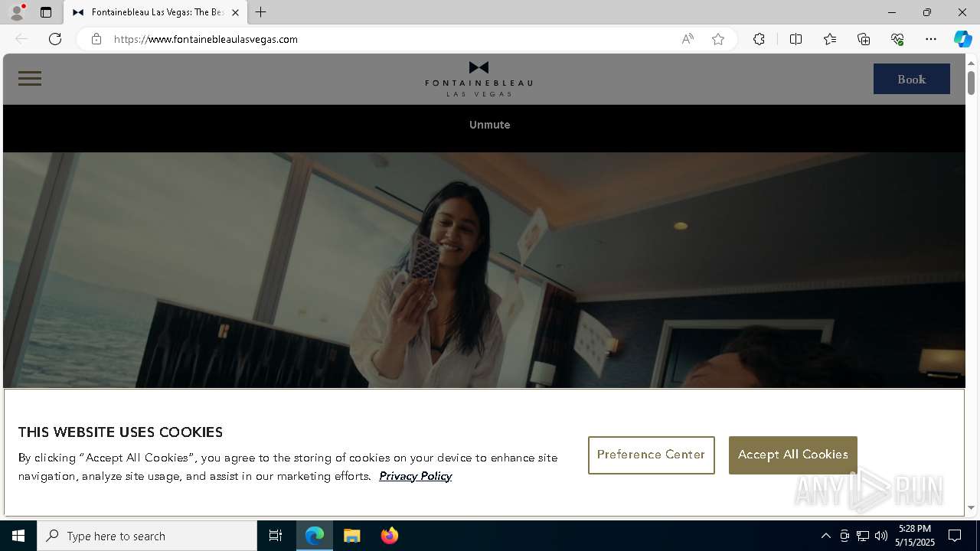Screen dimensions: 980x551
Task: Open the Preference Center
Action: tap(651, 455)
